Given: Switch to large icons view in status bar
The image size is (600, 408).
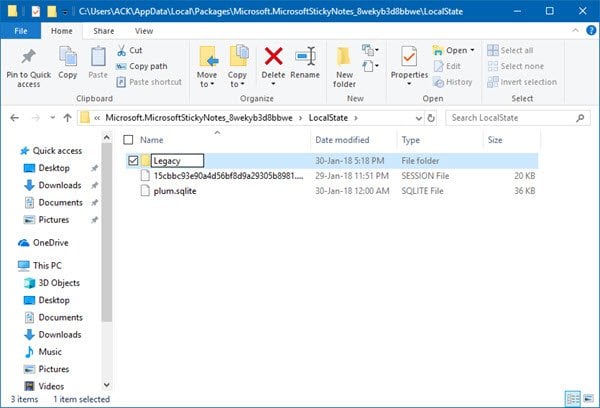Looking at the screenshot, I should click(589, 399).
